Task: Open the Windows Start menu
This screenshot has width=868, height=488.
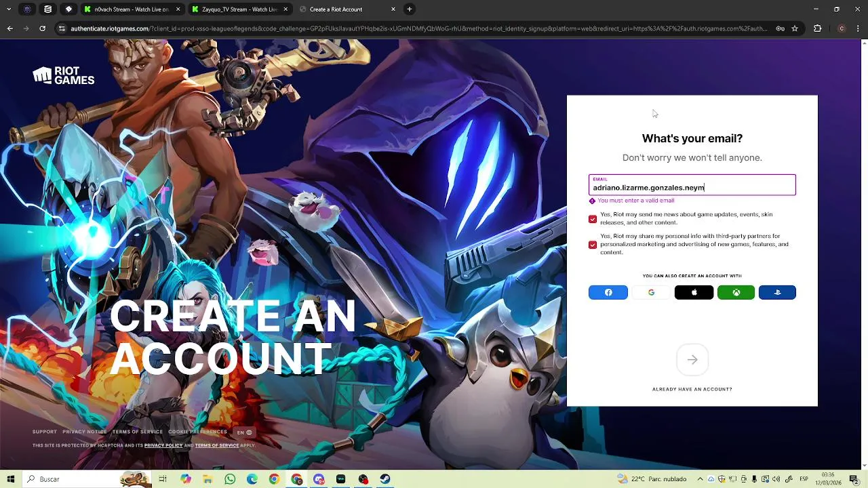Action: 11,479
